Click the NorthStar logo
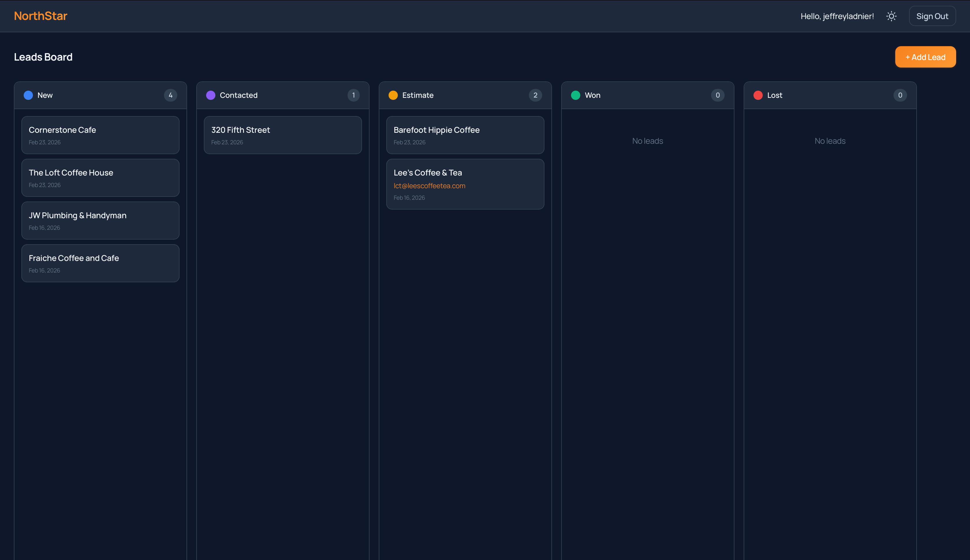The height and width of the screenshot is (560, 970). click(40, 16)
